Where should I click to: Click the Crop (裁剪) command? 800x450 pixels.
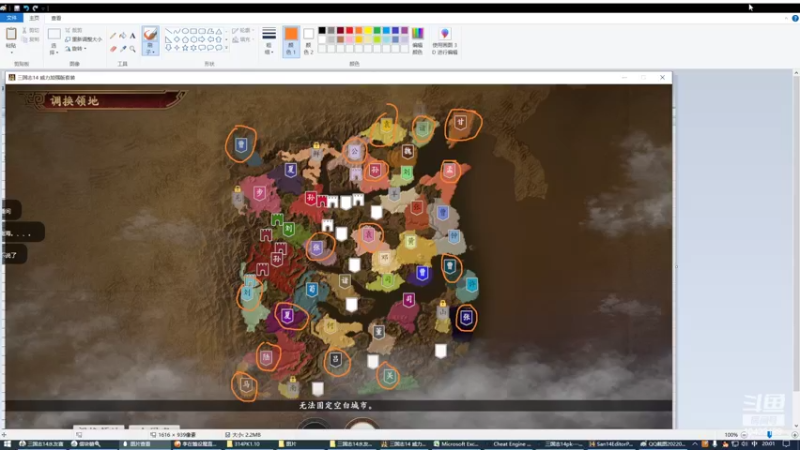click(74, 31)
